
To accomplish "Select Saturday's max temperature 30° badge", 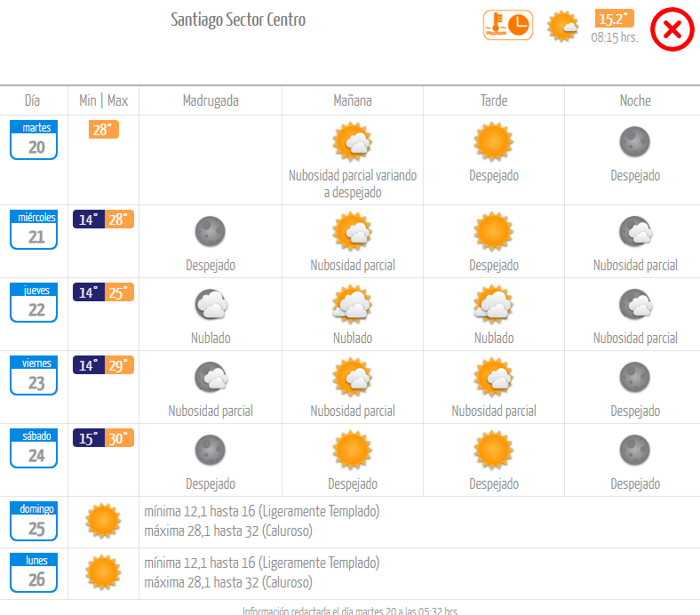I will coord(119,438).
